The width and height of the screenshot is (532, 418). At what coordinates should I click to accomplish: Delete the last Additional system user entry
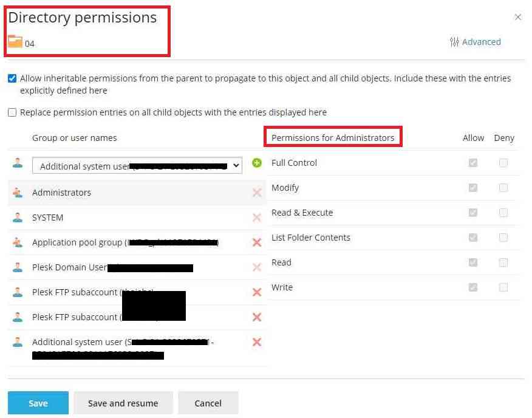point(257,342)
